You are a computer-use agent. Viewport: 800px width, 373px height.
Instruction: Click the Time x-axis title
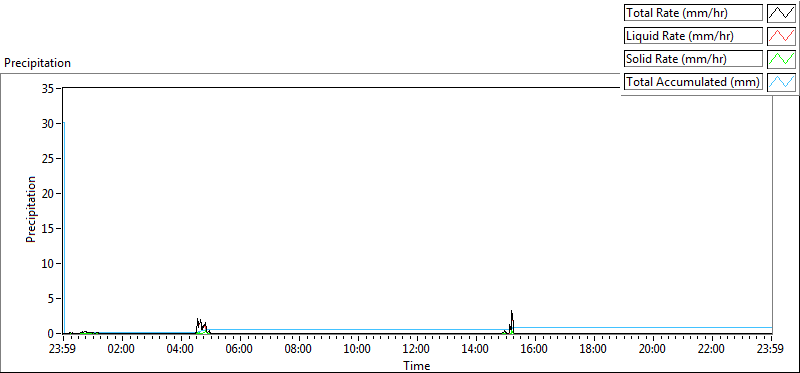417,366
